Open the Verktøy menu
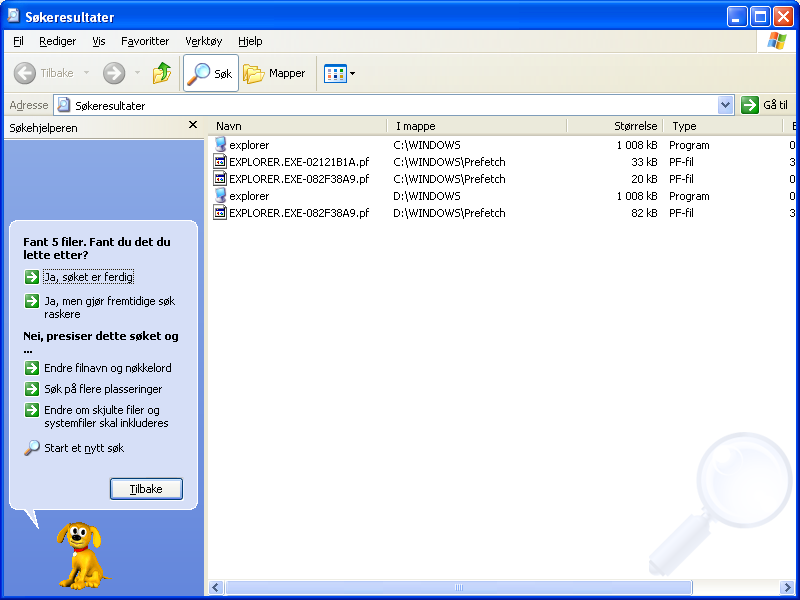 [x=204, y=41]
